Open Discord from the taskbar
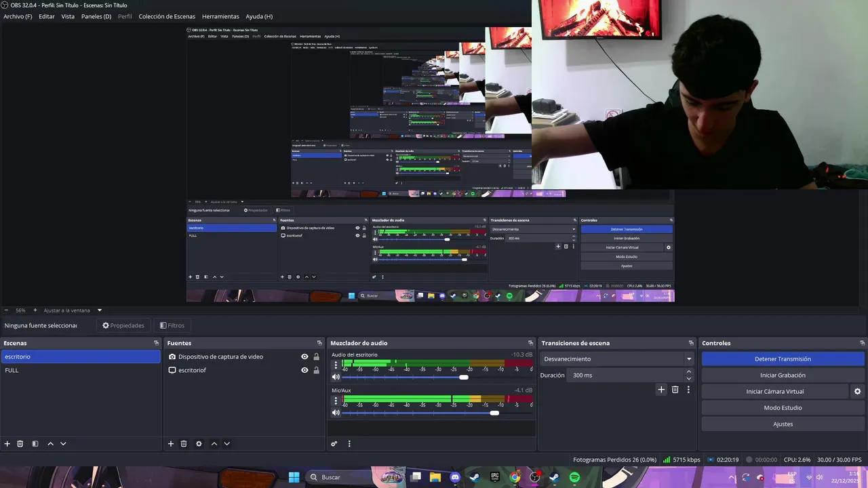The width and height of the screenshot is (868, 488). click(455, 477)
